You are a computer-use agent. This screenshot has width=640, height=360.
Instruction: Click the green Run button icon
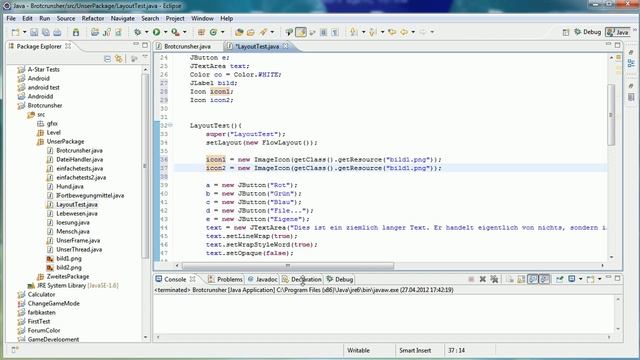point(156,32)
